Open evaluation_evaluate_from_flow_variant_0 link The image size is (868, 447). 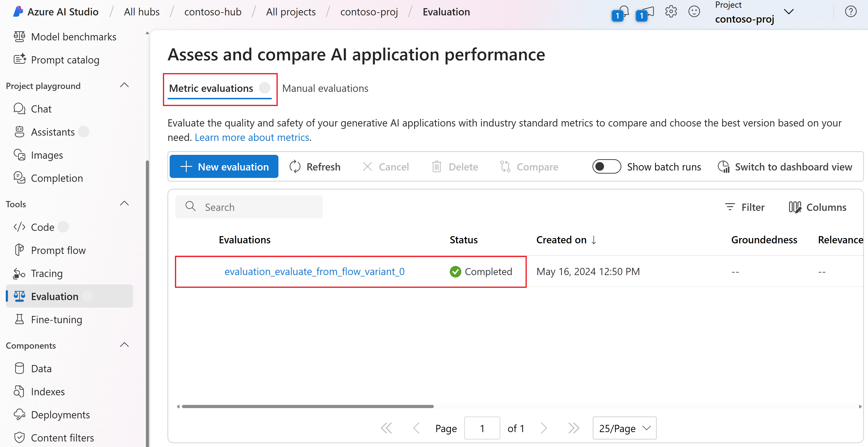[314, 271]
